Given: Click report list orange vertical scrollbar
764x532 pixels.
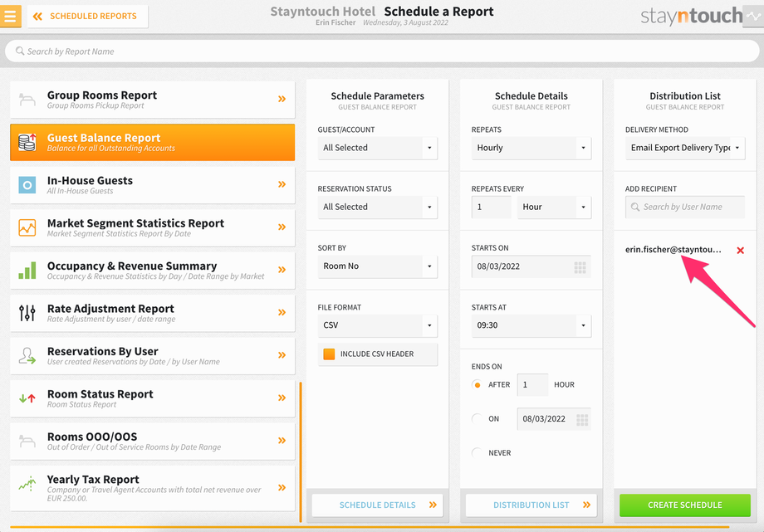Looking at the screenshot, I should coord(301,451).
